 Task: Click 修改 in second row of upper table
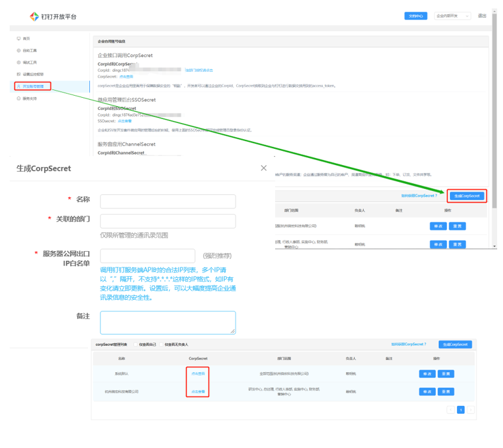click(438, 244)
